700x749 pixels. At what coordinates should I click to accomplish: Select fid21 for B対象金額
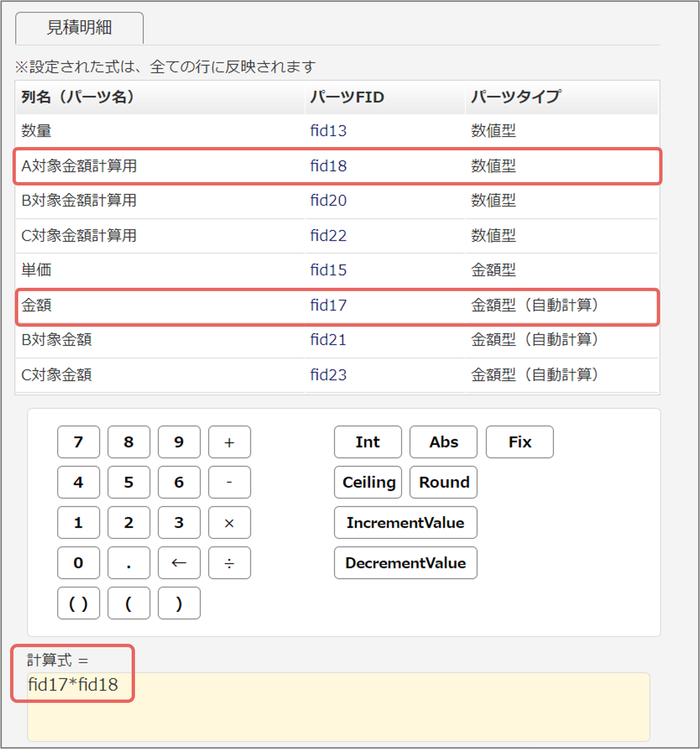click(328, 340)
